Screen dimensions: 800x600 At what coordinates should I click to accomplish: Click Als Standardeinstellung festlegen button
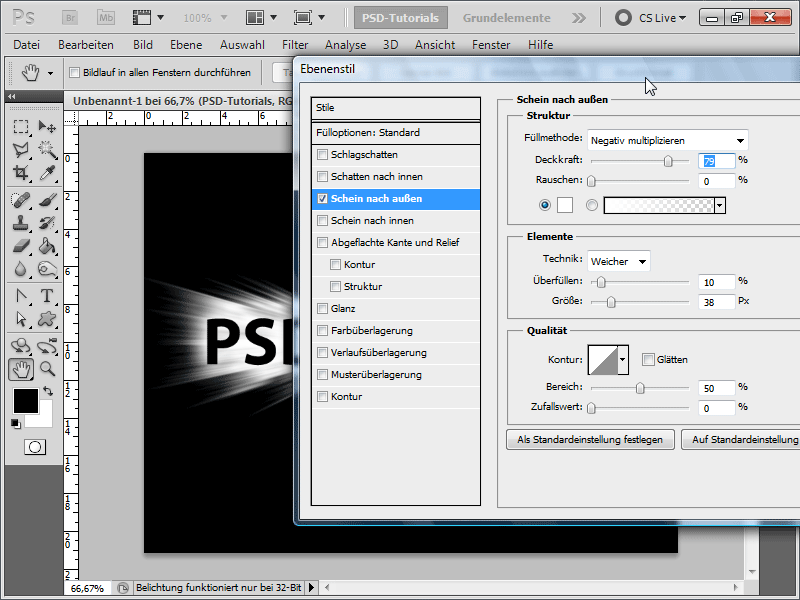pos(590,440)
